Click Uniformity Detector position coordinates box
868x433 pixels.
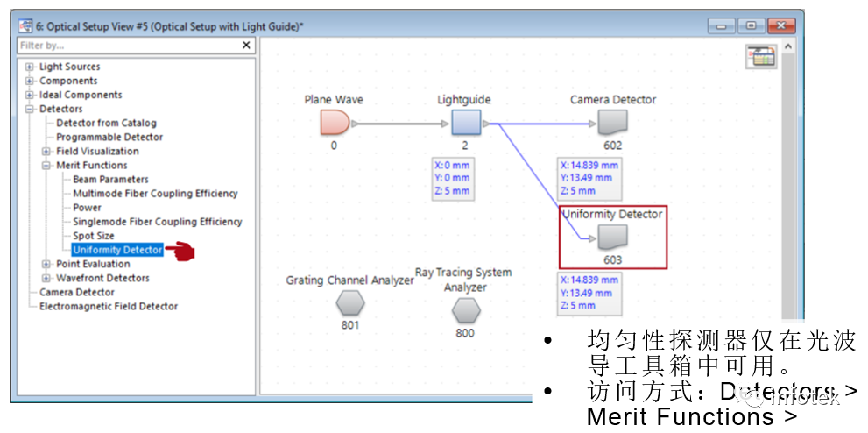coord(589,293)
